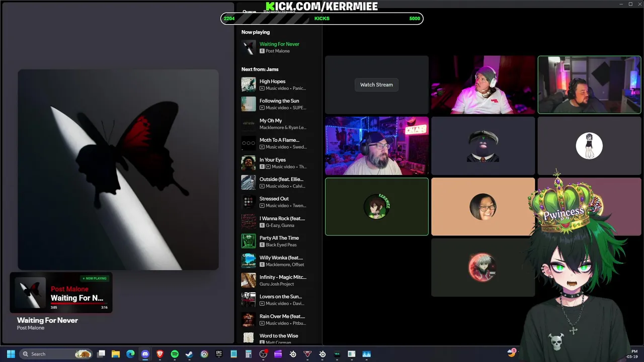Screen dimensions: 644x362
Task: Click the Now playing heading
Action: 256,32
